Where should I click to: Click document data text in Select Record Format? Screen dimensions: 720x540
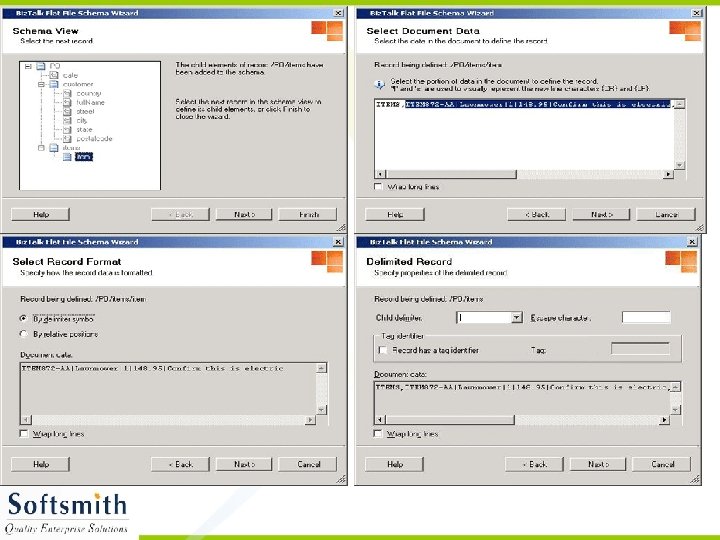[152, 368]
